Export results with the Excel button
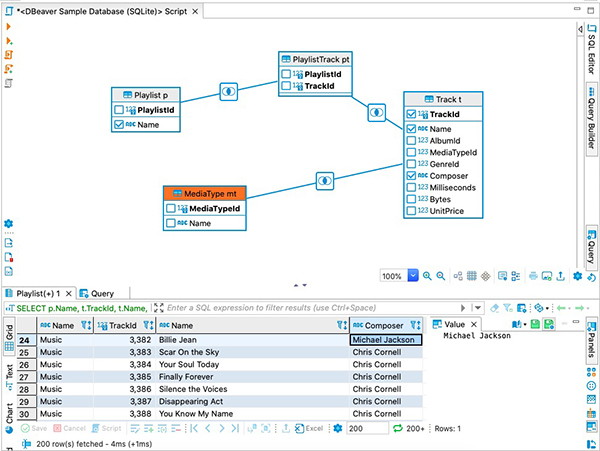The width and height of the screenshot is (600, 451). [x=309, y=428]
